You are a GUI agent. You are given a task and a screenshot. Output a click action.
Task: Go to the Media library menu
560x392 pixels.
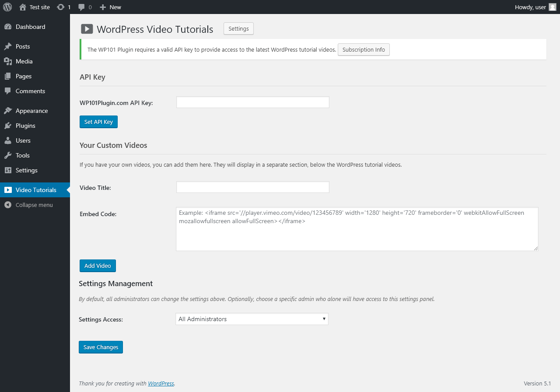point(35,61)
